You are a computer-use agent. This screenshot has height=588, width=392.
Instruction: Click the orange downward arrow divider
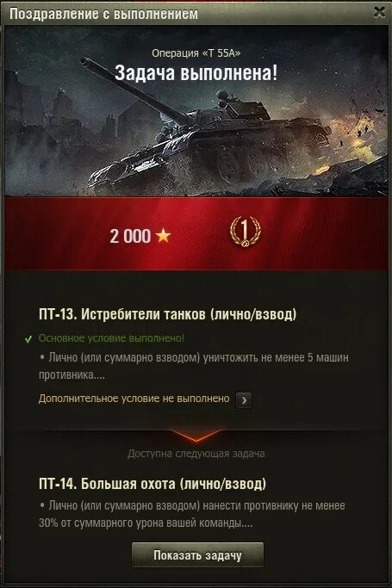(196, 436)
